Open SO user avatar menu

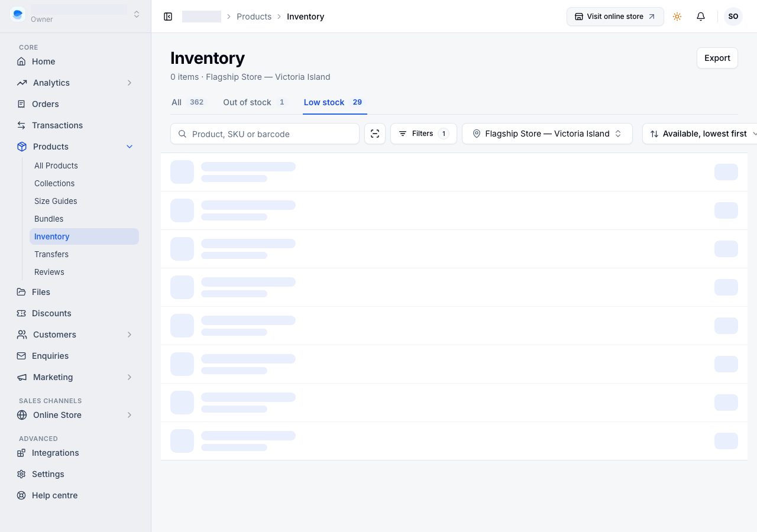733,17
